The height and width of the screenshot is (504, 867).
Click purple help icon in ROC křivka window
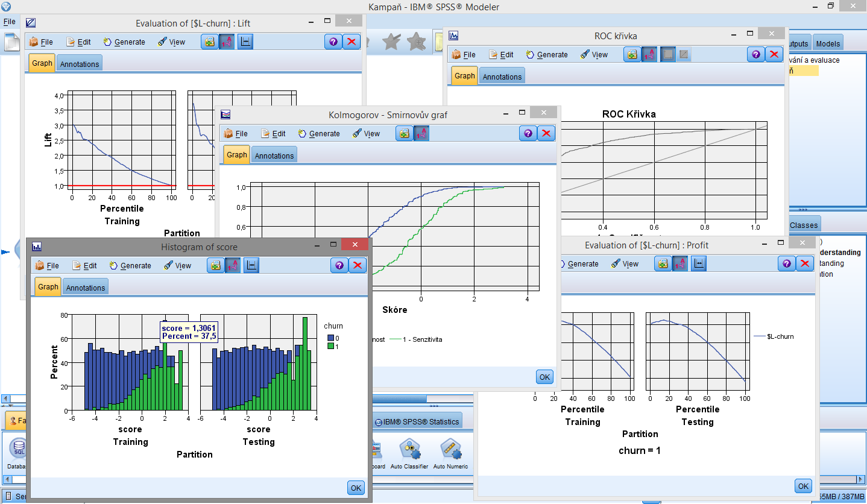coord(756,54)
